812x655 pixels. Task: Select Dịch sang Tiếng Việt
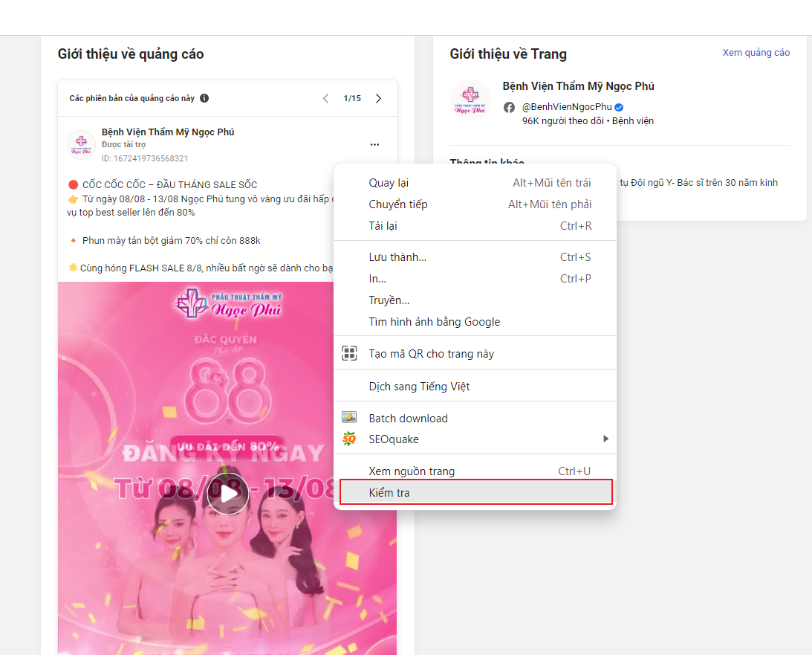[475, 386]
